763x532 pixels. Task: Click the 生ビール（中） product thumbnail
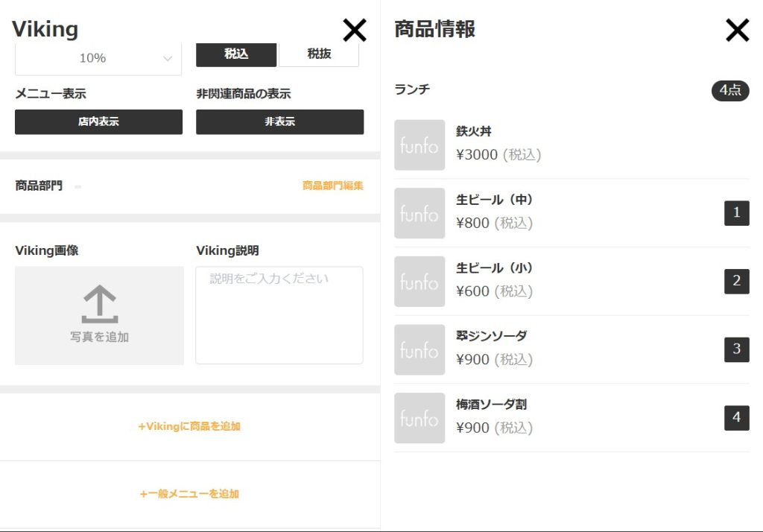(420, 213)
